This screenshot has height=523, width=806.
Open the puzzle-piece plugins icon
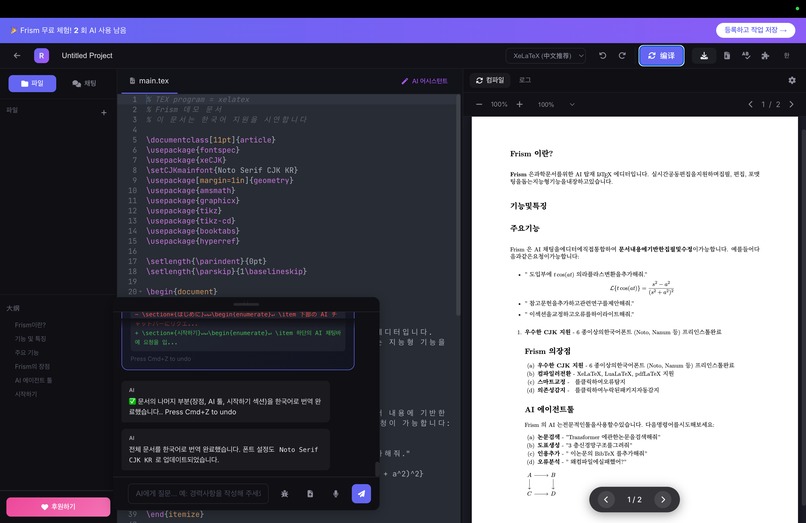(x=765, y=56)
